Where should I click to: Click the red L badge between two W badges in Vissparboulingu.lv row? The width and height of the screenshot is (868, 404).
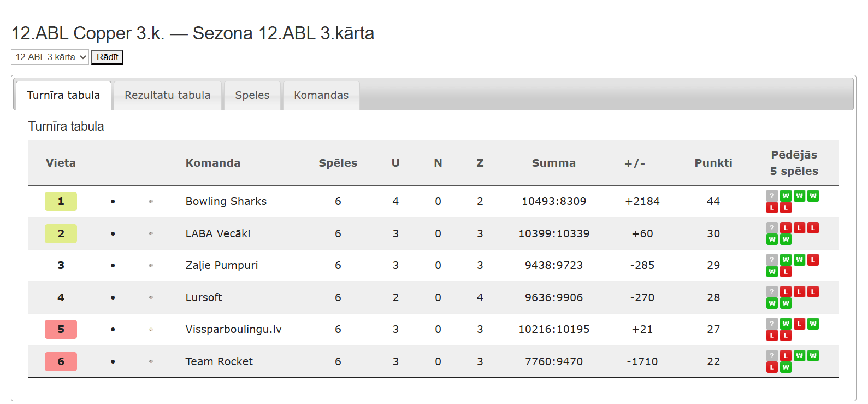(x=799, y=324)
